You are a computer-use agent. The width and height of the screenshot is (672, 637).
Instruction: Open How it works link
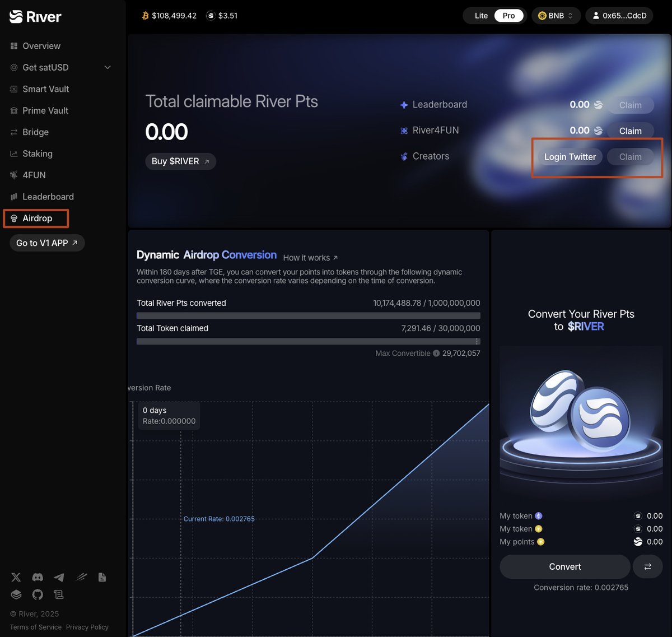tap(310, 258)
